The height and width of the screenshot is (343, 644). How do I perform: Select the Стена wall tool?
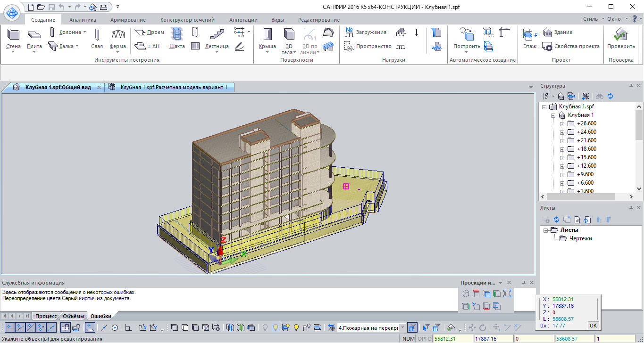coord(13,39)
